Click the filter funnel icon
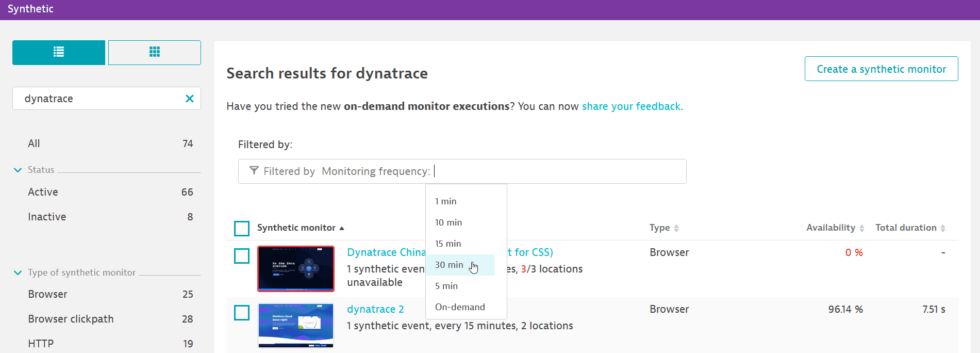980x353 pixels. (x=254, y=171)
